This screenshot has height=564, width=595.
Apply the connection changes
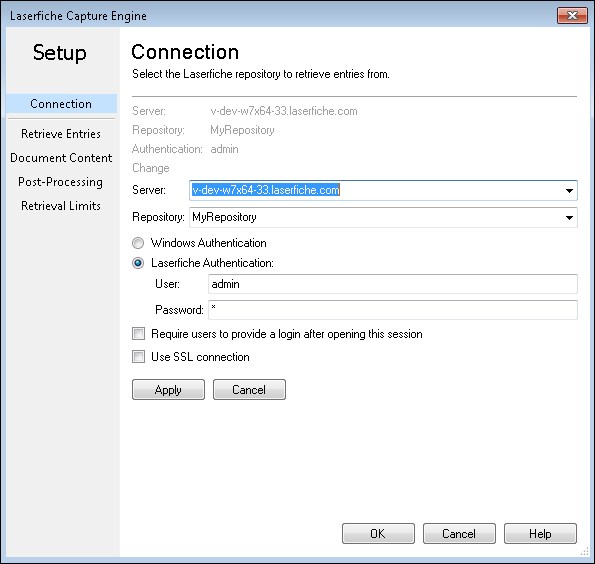(168, 389)
